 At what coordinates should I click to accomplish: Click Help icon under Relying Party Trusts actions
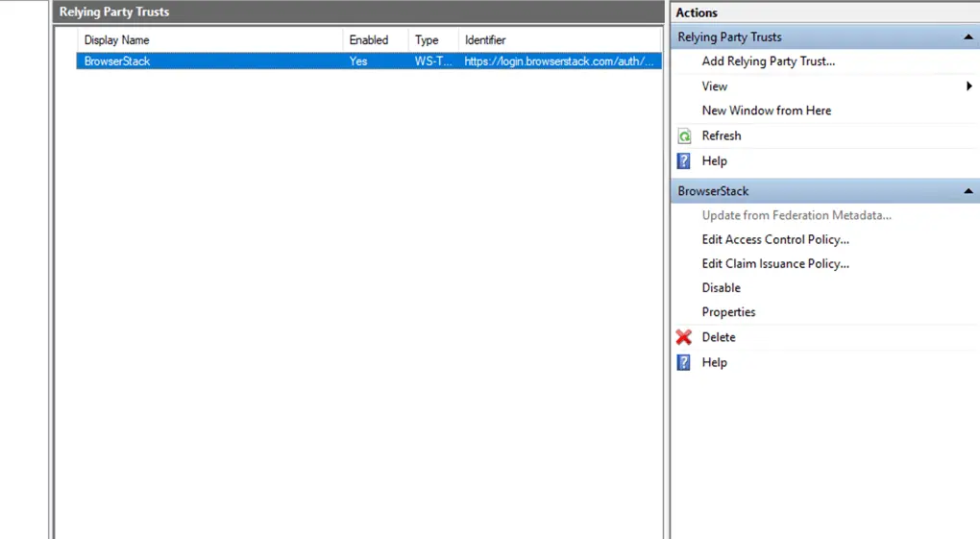[x=684, y=161]
